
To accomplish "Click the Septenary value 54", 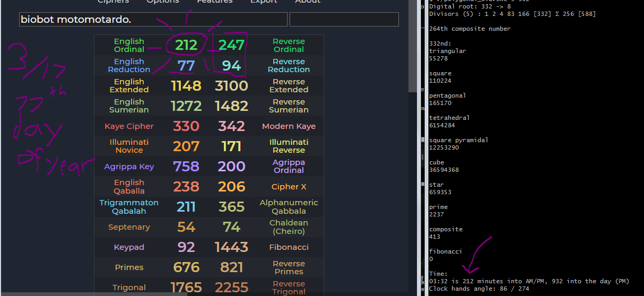I will [x=186, y=227].
